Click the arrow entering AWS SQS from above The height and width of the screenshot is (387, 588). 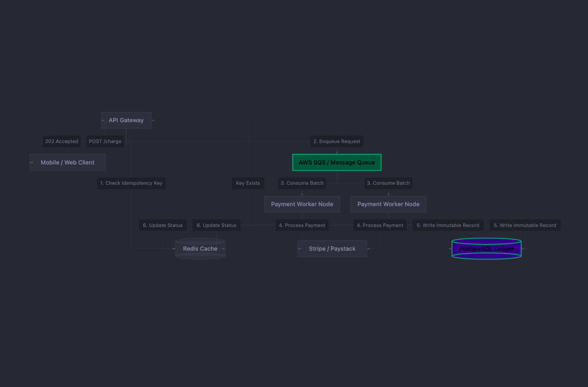point(337,151)
